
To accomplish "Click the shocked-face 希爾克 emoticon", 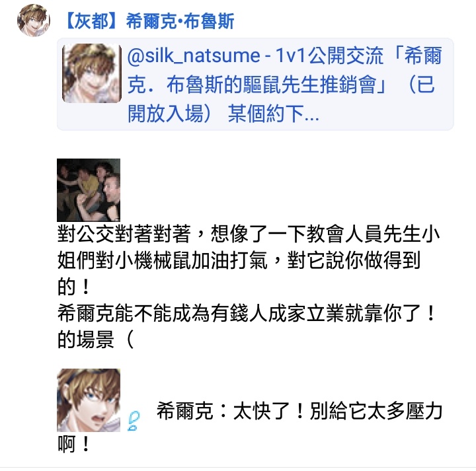I will click(x=89, y=400).
